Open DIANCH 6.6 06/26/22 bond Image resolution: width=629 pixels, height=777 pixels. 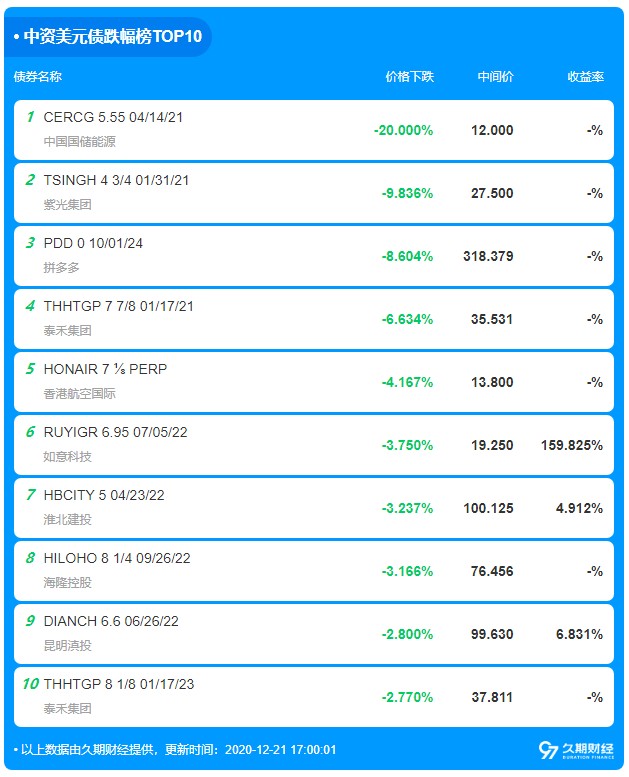(112, 621)
